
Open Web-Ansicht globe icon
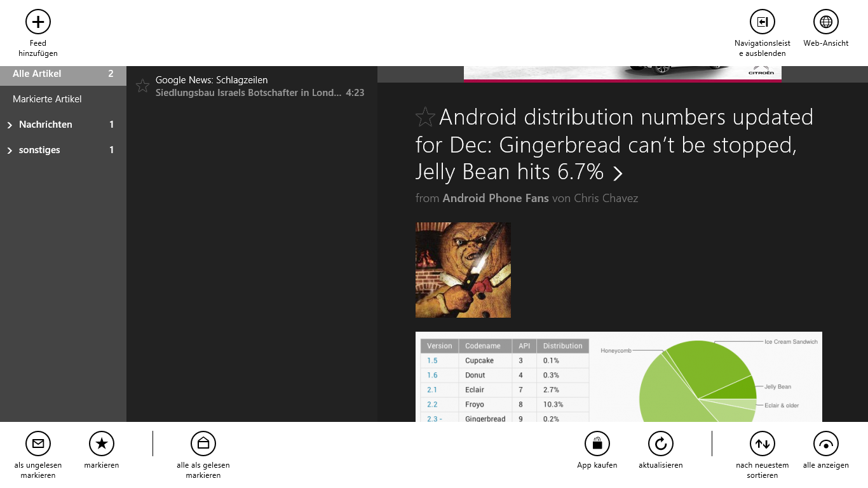[826, 22]
